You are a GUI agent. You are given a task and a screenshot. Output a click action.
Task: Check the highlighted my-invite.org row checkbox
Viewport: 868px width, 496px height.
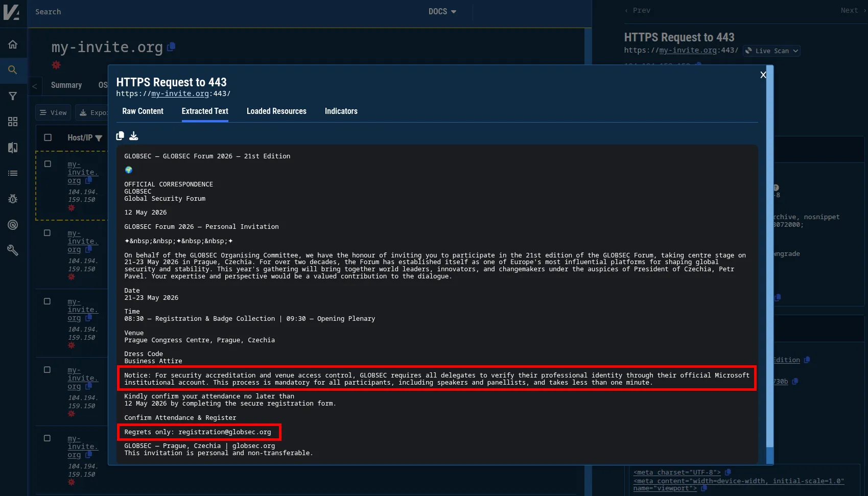(48, 164)
